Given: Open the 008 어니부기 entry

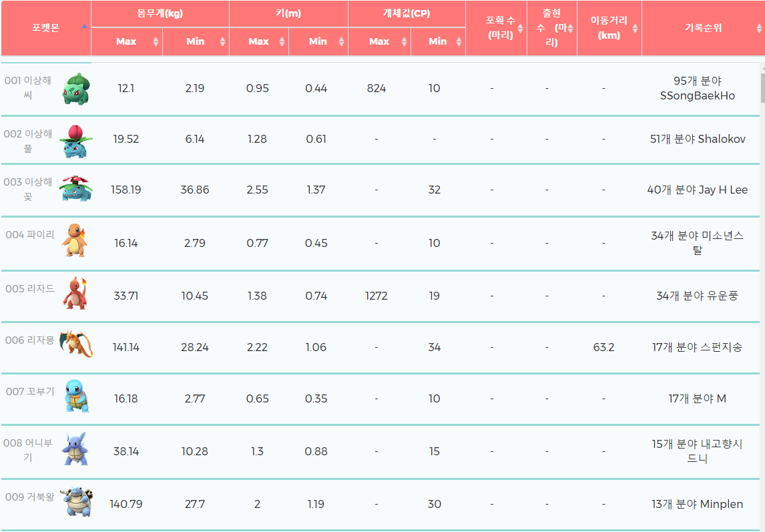Looking at the screenshot, I should [28, 450].
